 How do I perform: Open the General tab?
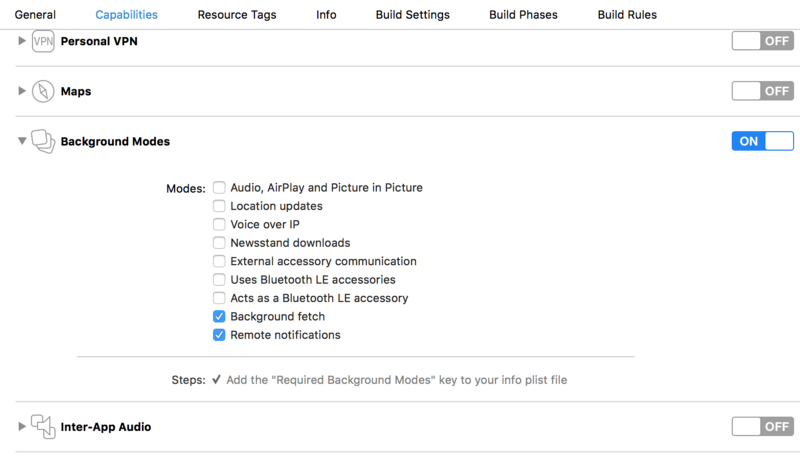(x=35, y=15)
